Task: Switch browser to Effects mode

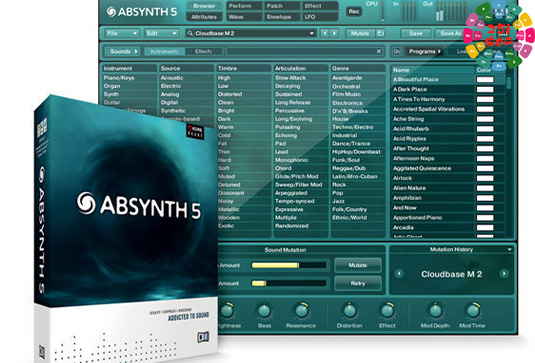Action: click(203, 52)
